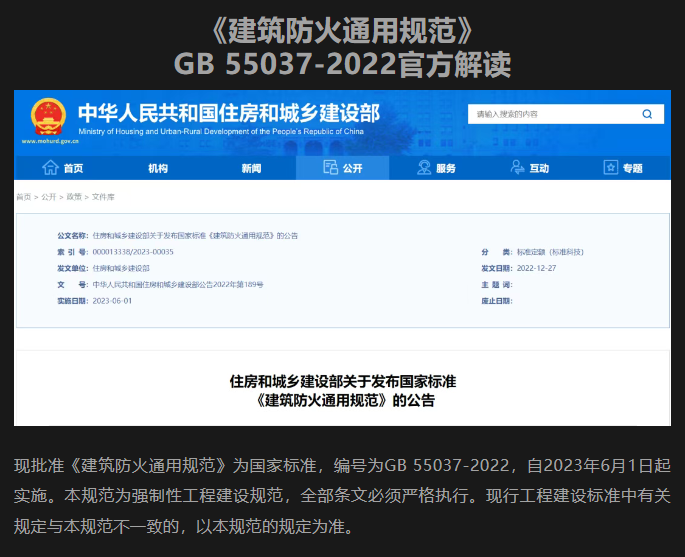The image size is (685, 557).
Task: Go to 文件库 in the breadcrumb
Action: pyautogui.click(x=103, y=197)
